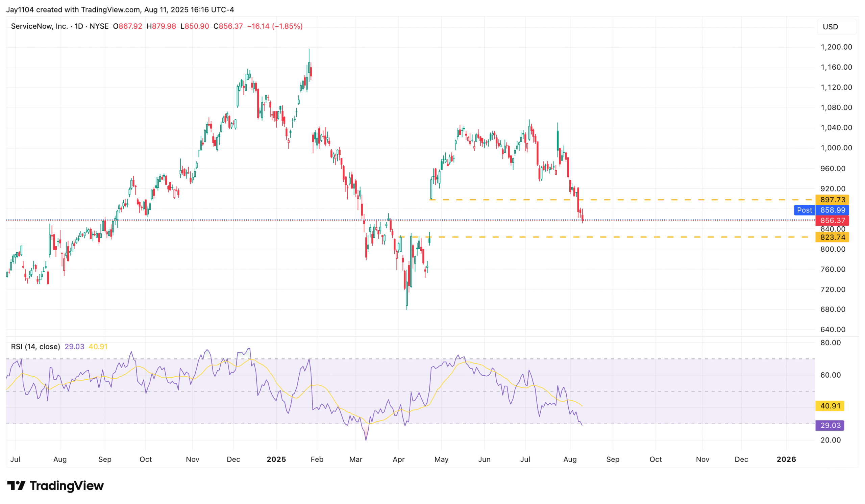Viewport: 865px width, 504px height.
Task: Click the yellow 40.91 RSI average tag
Action: [x=830, y=406]
